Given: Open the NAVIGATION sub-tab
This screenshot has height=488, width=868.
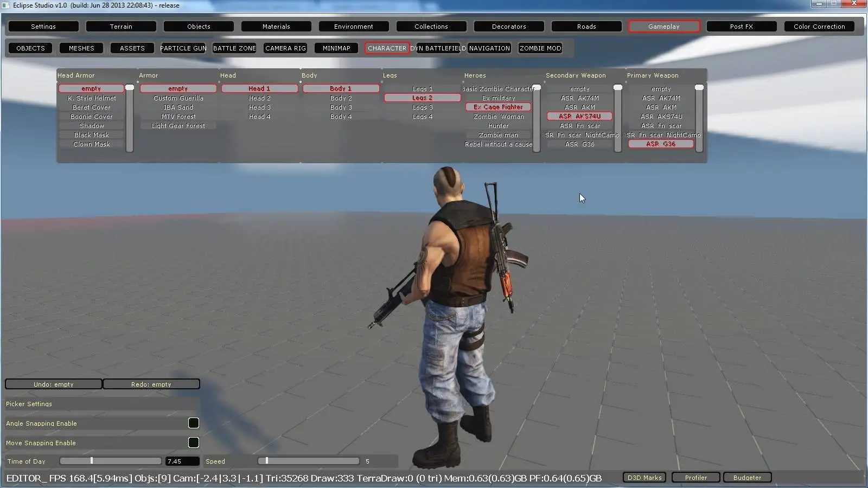Looking at the screenshot, I should coord(489,48).
